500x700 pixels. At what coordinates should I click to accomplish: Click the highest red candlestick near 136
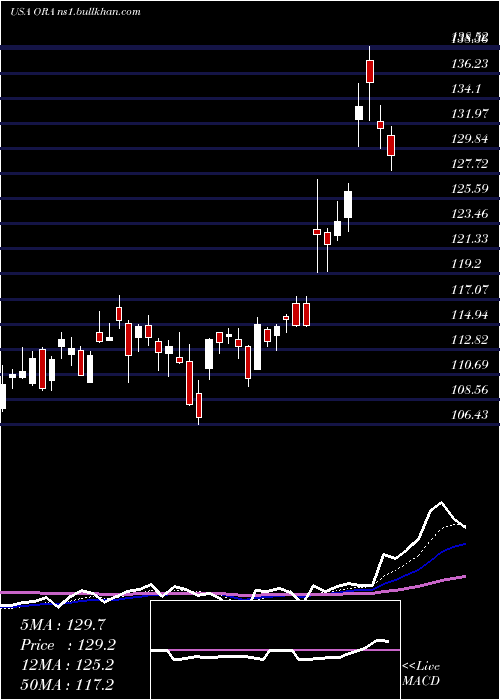click(x=370, y=71)
